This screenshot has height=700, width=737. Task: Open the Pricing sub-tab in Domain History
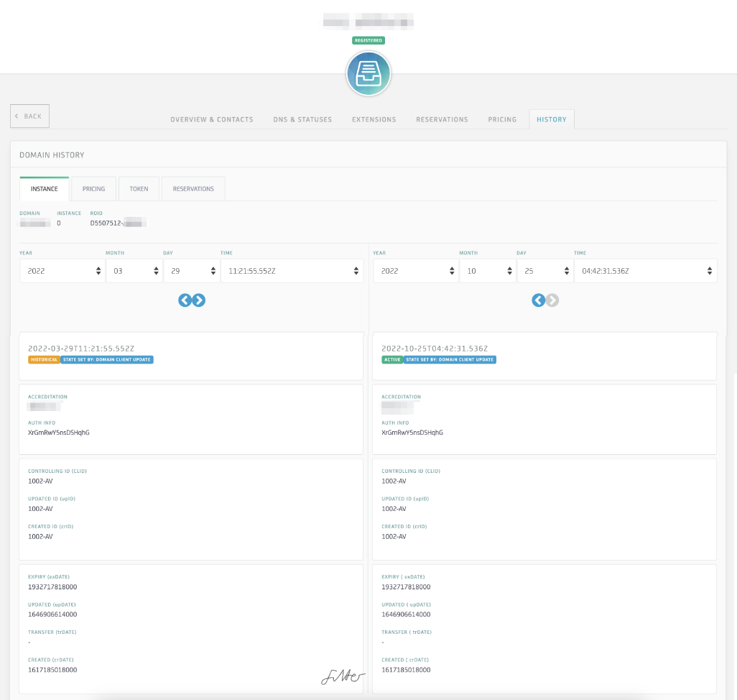coord(93,188)
